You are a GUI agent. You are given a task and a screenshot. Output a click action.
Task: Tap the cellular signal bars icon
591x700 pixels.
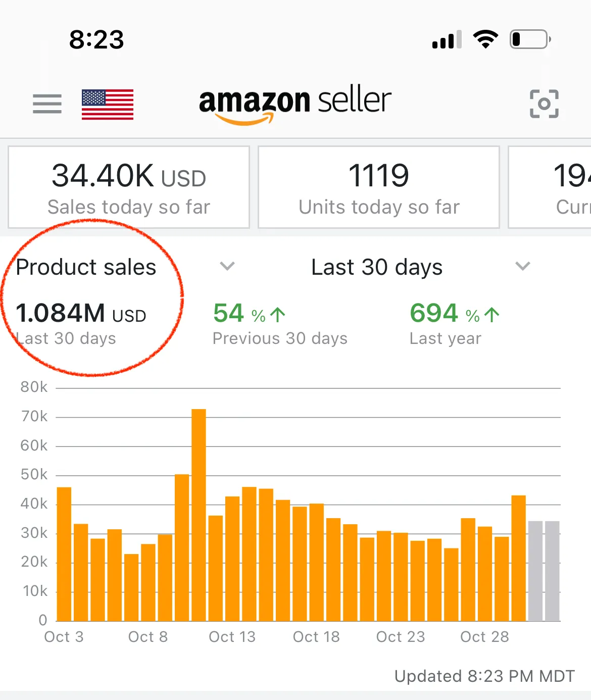pos(447,39)
